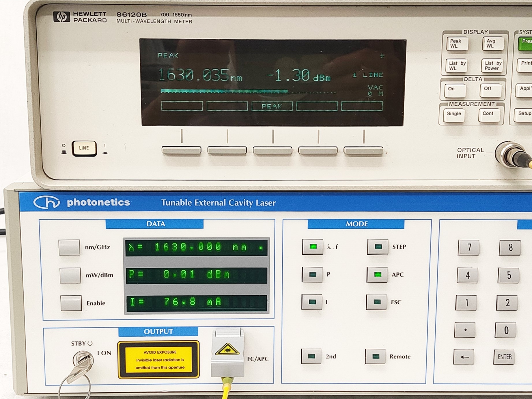Tap the 1630.035 nm meter reading
532x399 pixels.
[x=200, y=75]
